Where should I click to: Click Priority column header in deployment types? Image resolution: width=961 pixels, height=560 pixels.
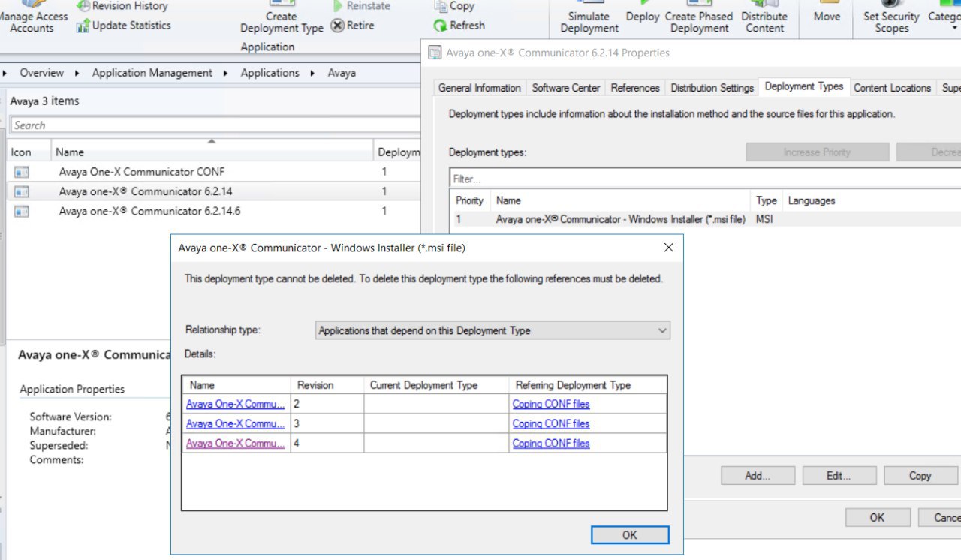click(x=470, y=200)
